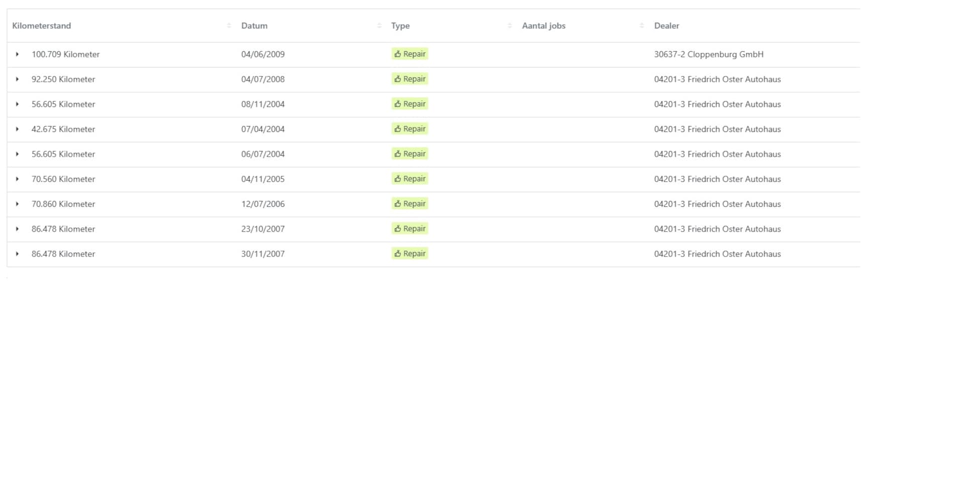Click the Repair tag dated 12/07/2006
Image resolution: width=980 pixels, height=482 pixels.
click(410, 204)
